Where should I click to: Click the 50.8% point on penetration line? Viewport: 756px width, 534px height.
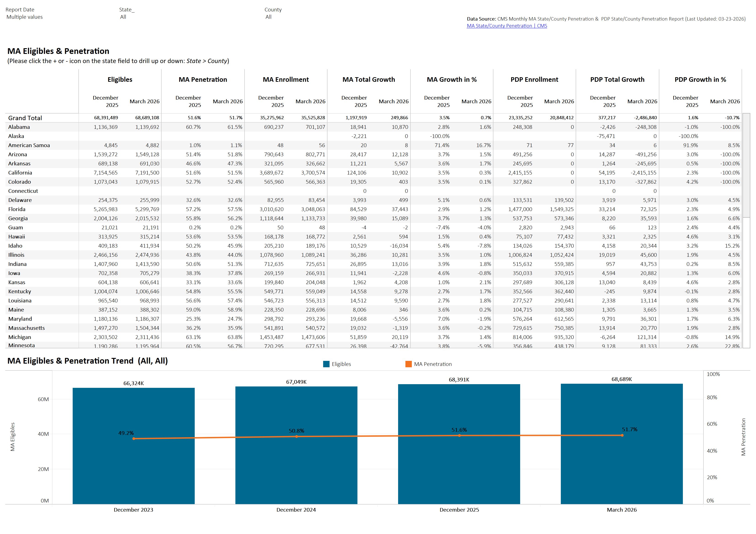point(296,437)
